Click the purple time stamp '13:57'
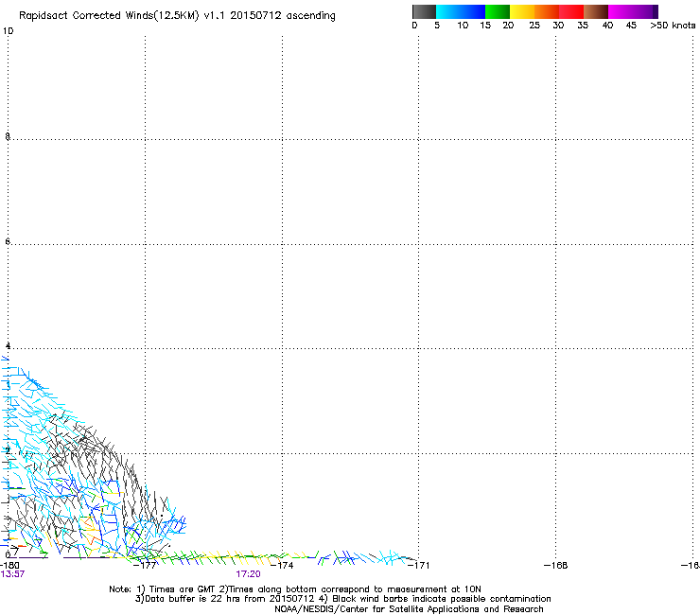 (x=12, y=574)
